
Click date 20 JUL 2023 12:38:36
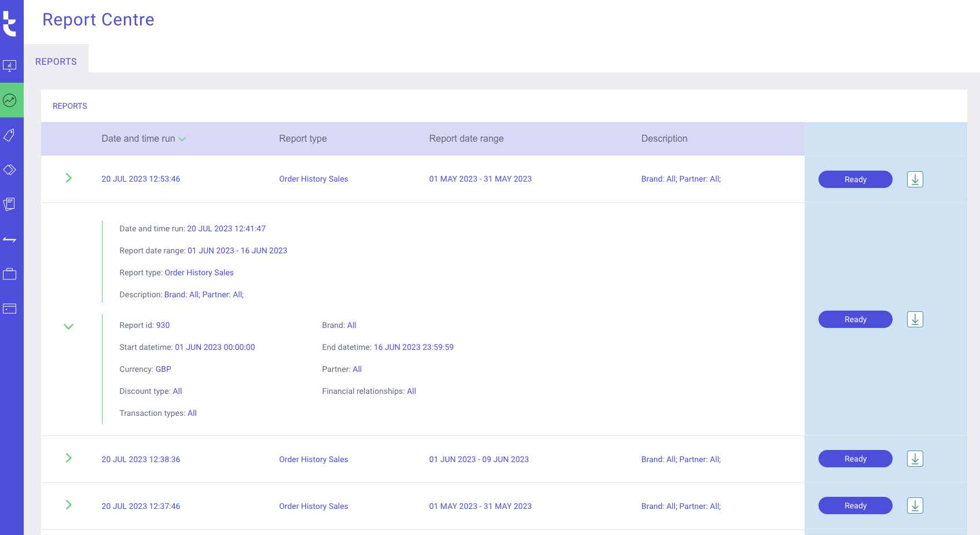pos(141,459)
